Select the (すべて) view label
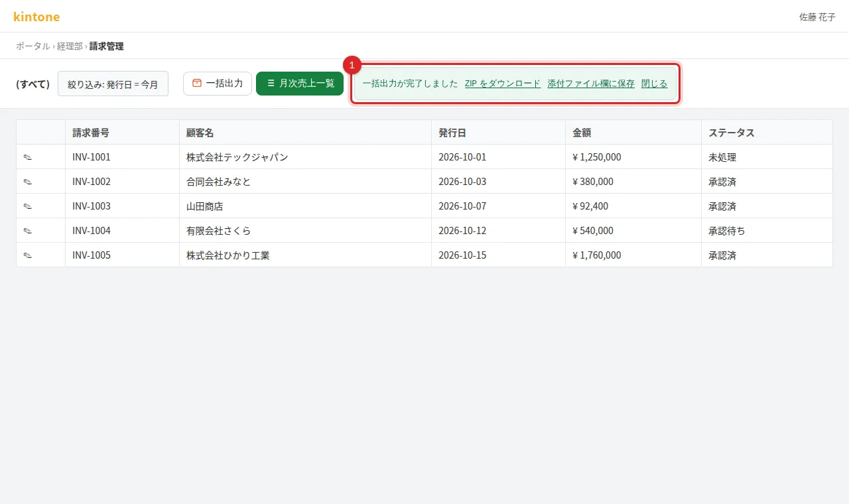The height and width of the screenshot is (504, 849). (x=33, y=84)
